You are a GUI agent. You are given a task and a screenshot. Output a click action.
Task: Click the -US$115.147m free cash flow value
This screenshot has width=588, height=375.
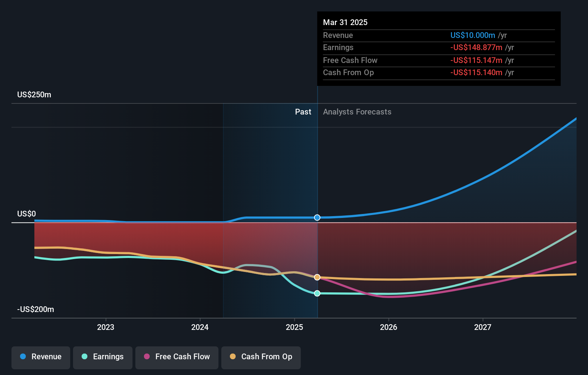coord(476,60)
